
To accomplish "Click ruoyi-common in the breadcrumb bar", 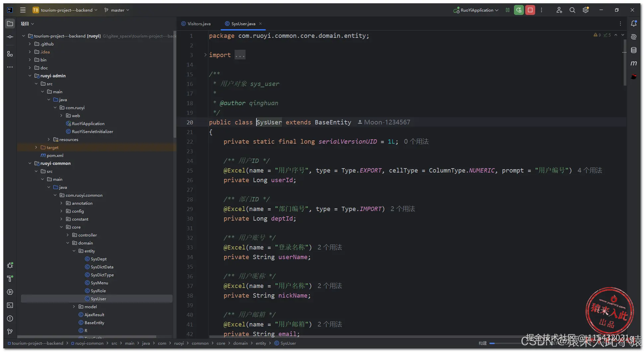I will point(87,343).
